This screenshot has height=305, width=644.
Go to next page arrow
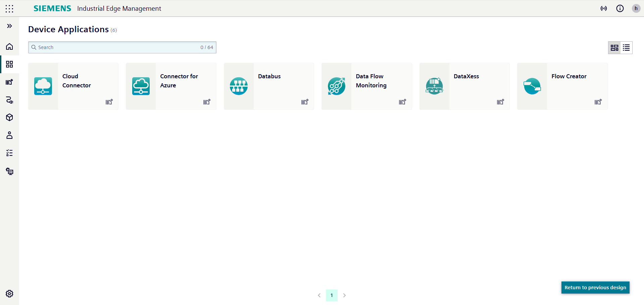[x=344, y=295]
